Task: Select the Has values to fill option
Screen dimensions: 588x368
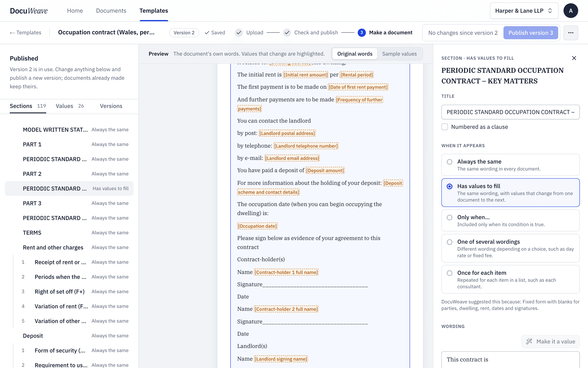Action: (510, 193)
